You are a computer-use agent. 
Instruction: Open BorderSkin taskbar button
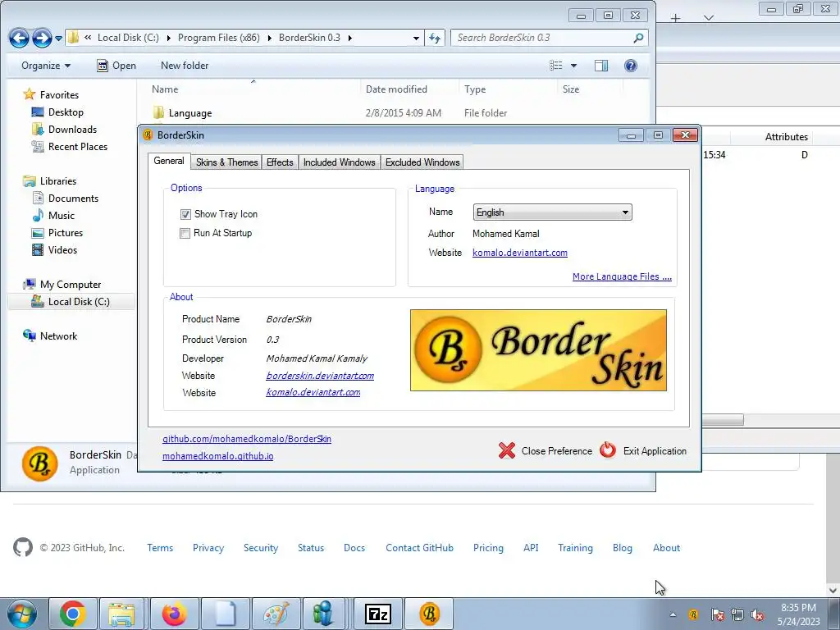click(429, 614)
